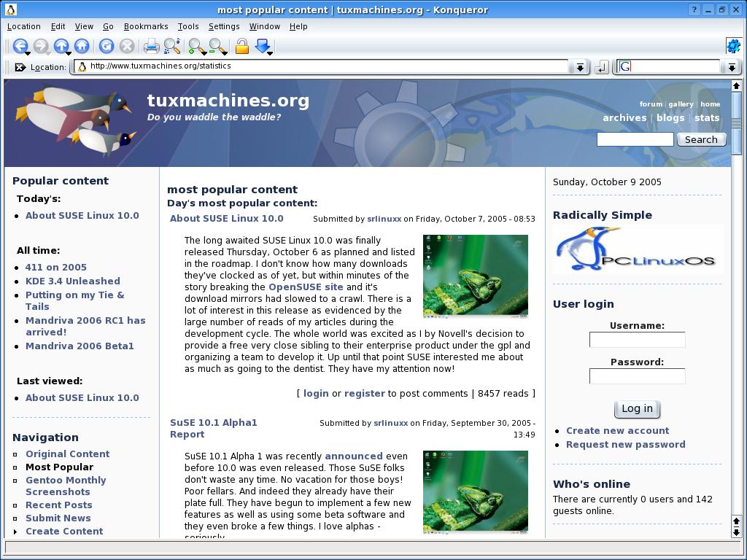Open the search bar engine dropdown arrow
This screenshot has width=747, height=560.
click(732, 67)
